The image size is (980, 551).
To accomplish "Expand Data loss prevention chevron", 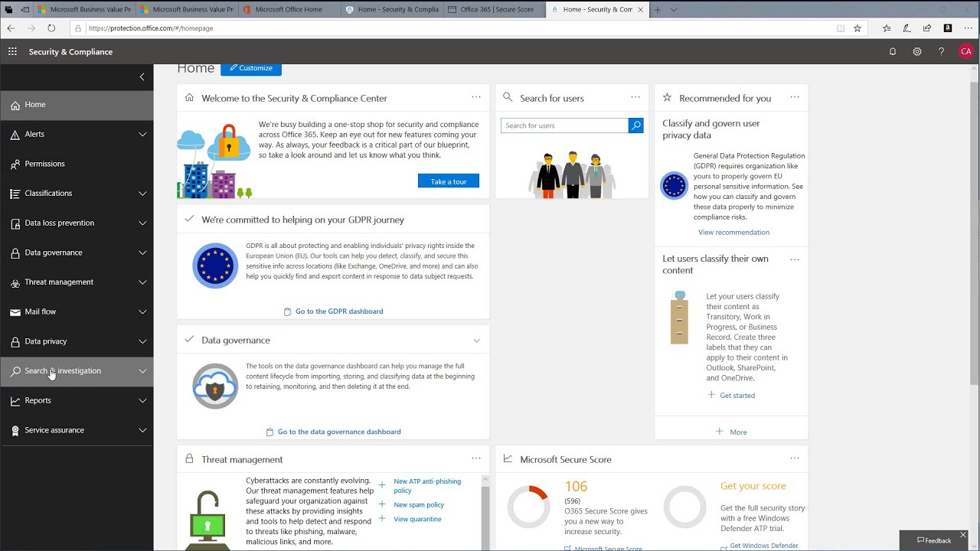I will click(142, 223).
